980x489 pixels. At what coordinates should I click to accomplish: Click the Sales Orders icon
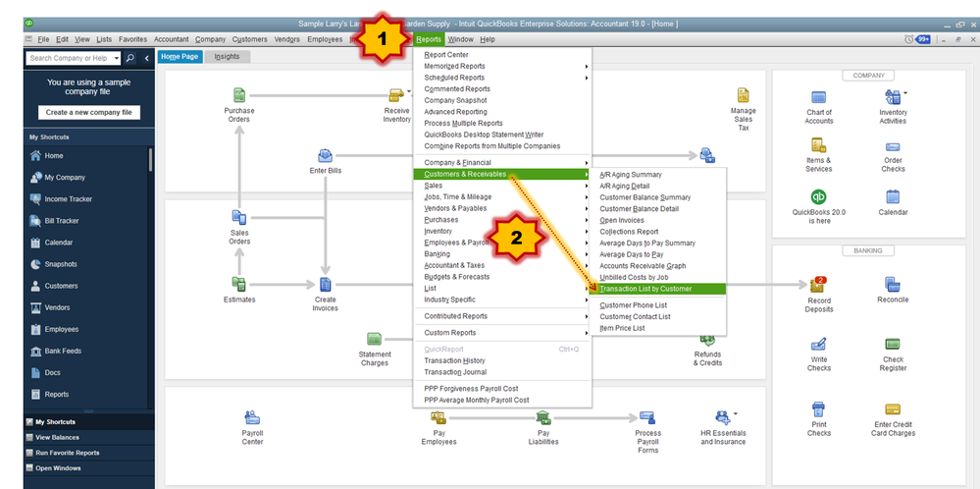click(x=238, y=218)
